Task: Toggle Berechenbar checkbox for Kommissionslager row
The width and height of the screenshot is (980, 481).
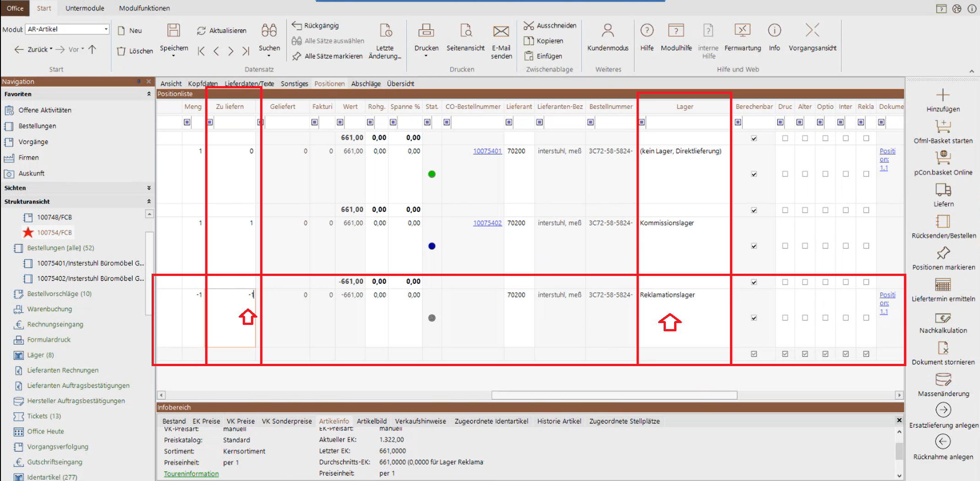Action: [x=754, y=246]
